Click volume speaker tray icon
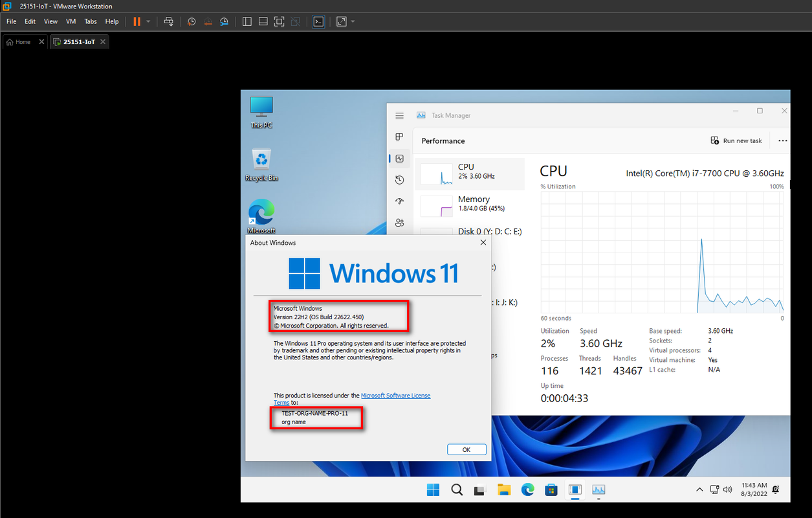 point(729,490)
